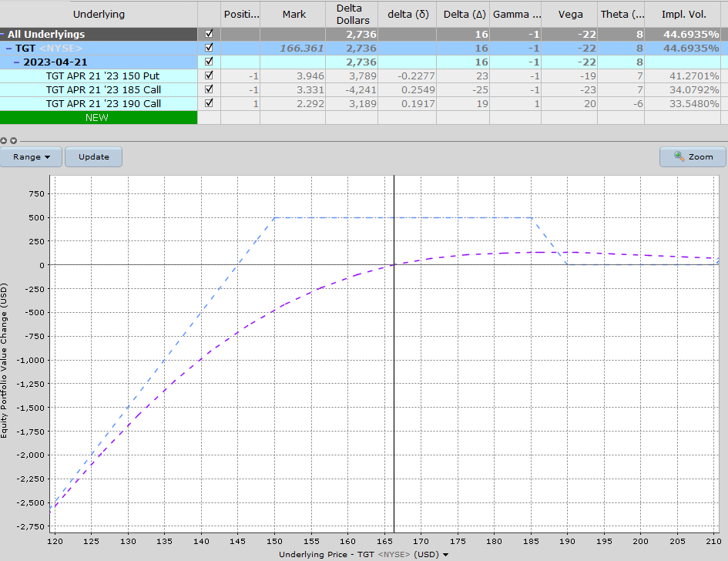Select the TGT APR 21 '23 185 Call row

(103, 89)
